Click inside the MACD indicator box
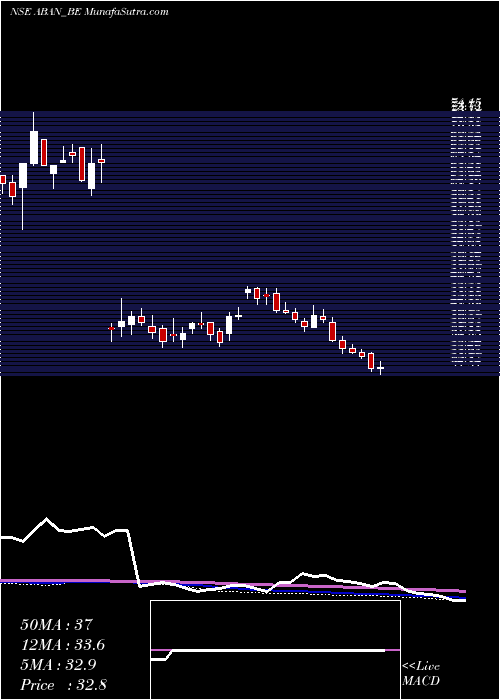 tap(275, 650)
